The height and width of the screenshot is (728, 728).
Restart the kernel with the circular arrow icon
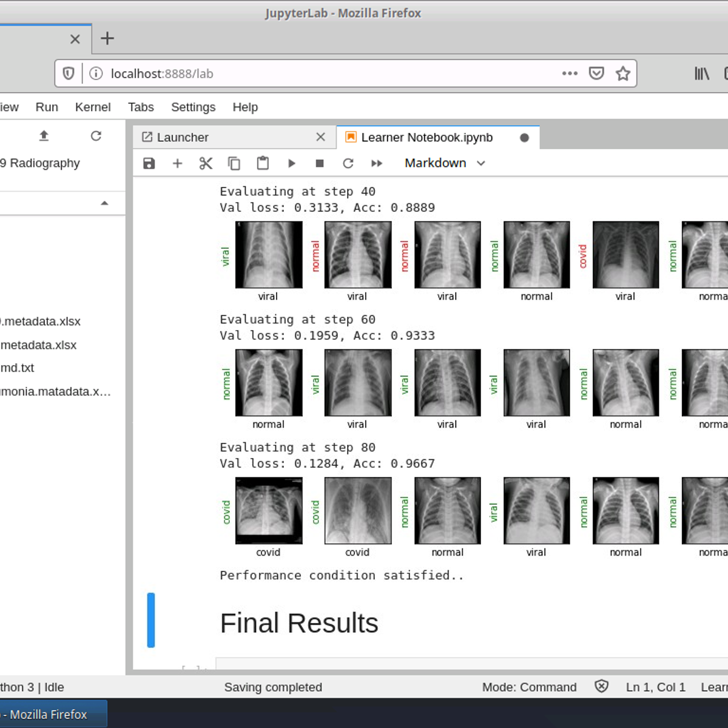(348, 163)
